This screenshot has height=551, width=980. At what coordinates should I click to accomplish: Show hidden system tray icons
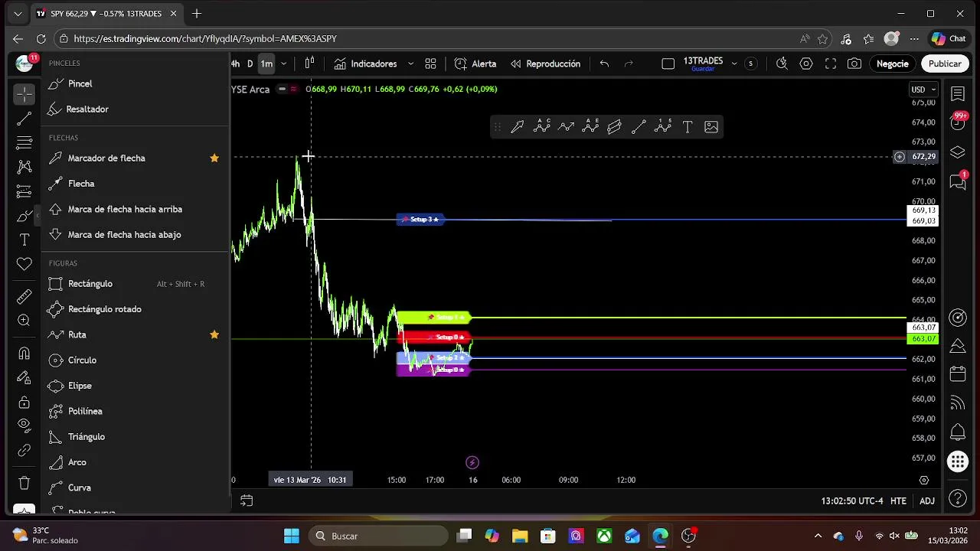(818, 536)
